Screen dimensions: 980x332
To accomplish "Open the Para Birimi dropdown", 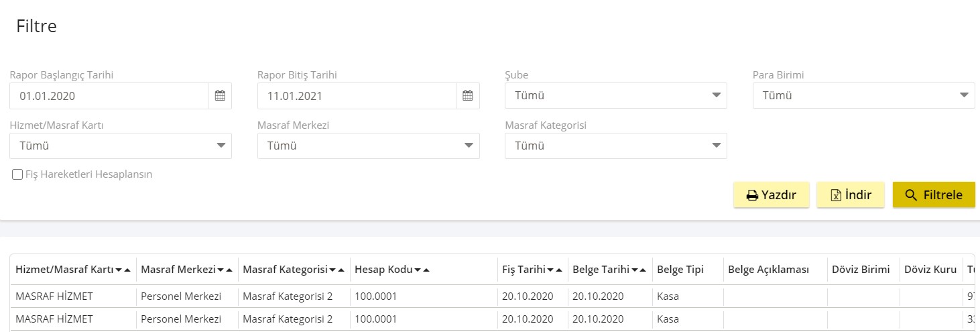I will 863,95.
